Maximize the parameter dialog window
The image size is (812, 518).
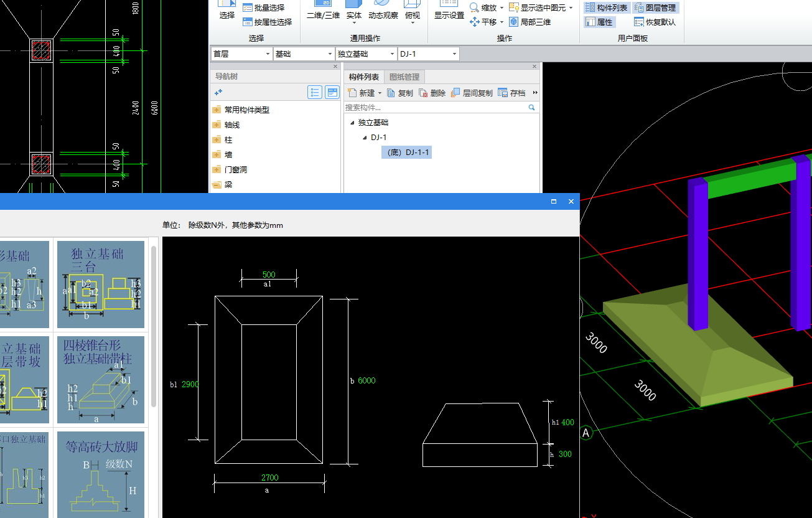click(x=554, y=202)
